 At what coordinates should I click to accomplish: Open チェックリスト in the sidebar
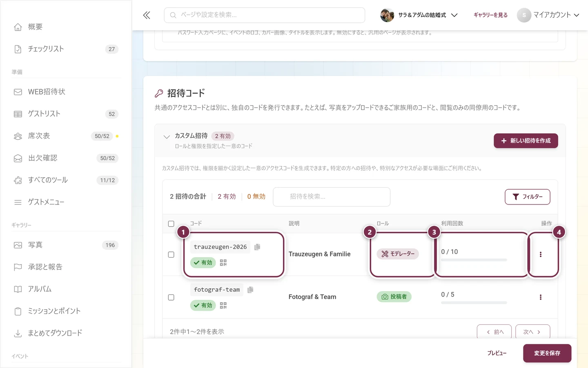pyautogui.click(x=66, y=49)
